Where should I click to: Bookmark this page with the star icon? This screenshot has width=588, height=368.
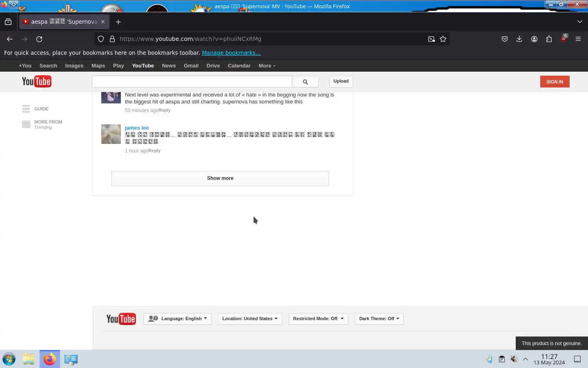click(x=443, y=39)
